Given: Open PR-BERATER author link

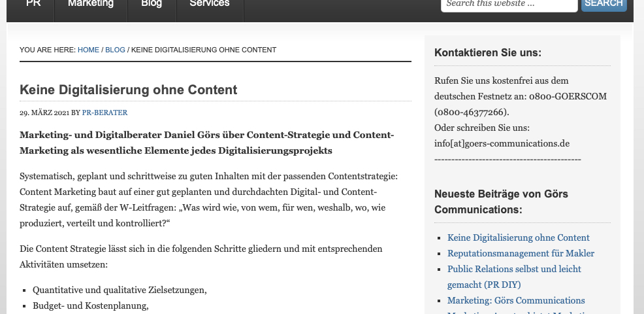Looking at the screenshot, I should 105,113.
